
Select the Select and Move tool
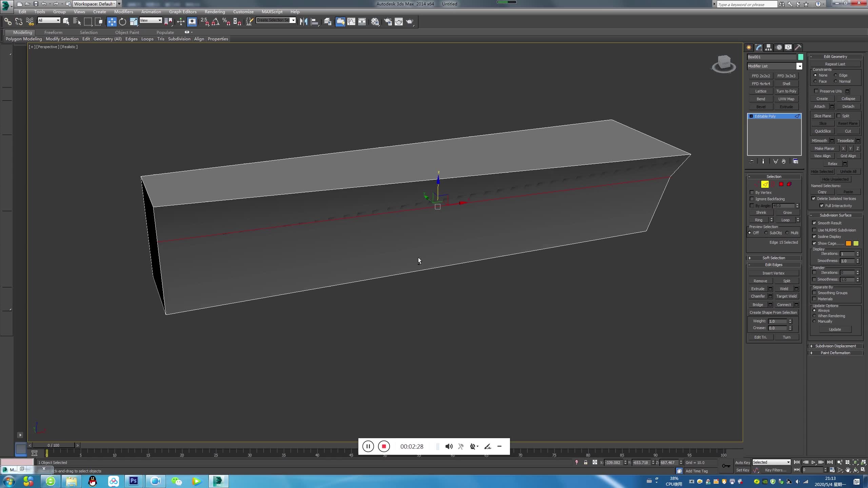click(112, 22)
